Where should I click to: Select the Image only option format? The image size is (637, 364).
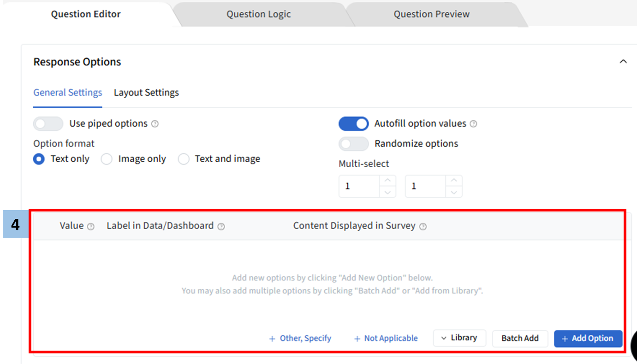tap(107, 159)
